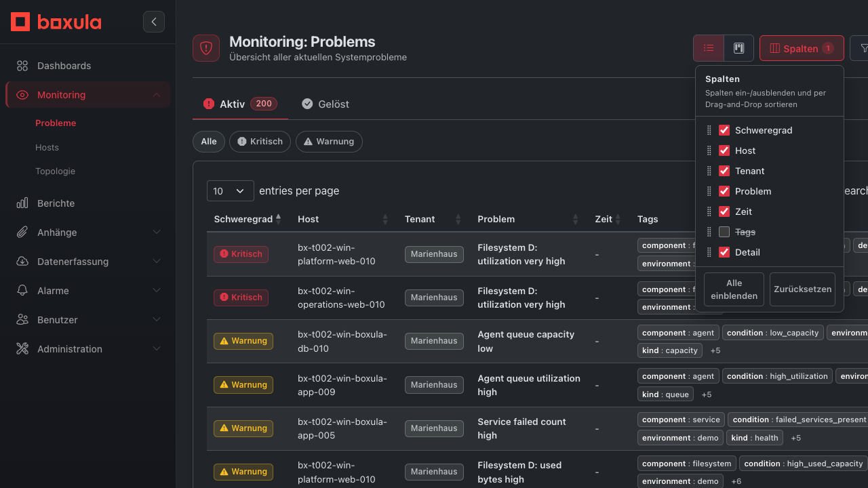The width and height of the screenshot is (868, 488).
Task: Sort by Zeit column sort arrows
Action: [x=617, y=219]
